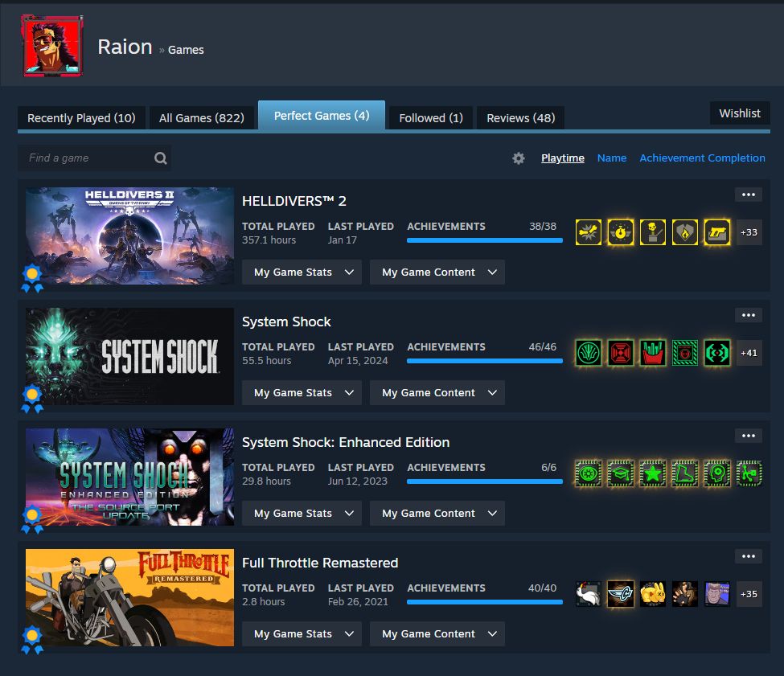Show +33 more HELLDIVERS 2 achievements
This screenshot has height=676, width=784.
pos(749,232)
